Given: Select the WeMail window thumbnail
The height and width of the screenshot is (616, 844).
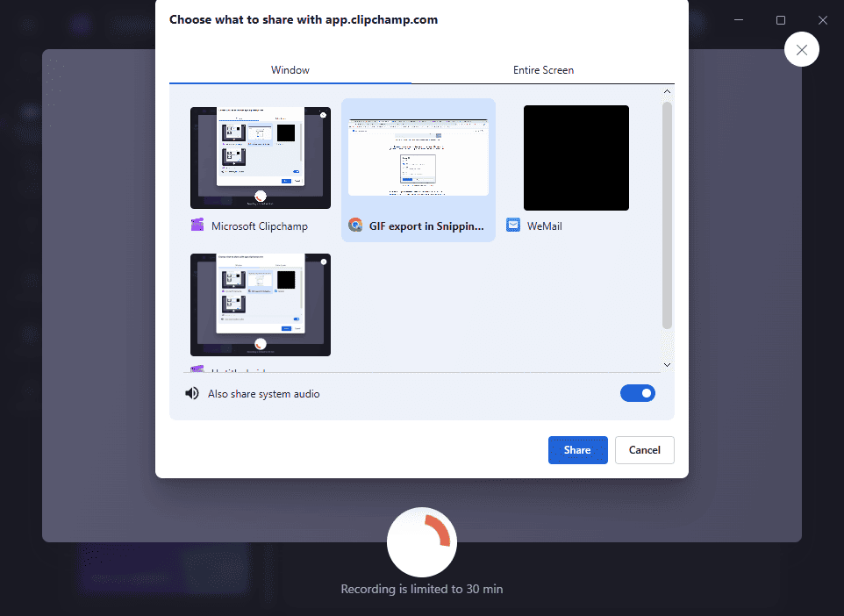Looking at the screenshot, I should (x=576, y=158).
